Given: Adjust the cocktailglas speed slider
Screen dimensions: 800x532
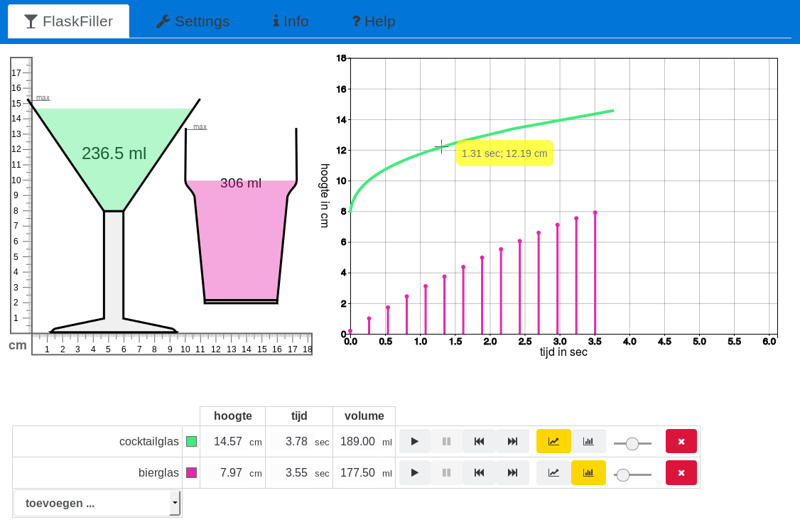Looking at the screenshot, I should (632, 443).
